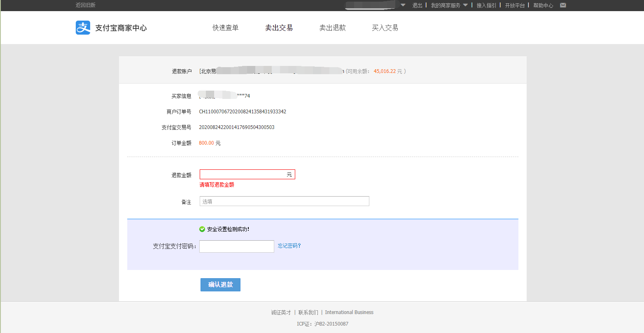Screen dimensions: 644x333
Task: Click available balance 45,016.22
Action: click(385, 71)
